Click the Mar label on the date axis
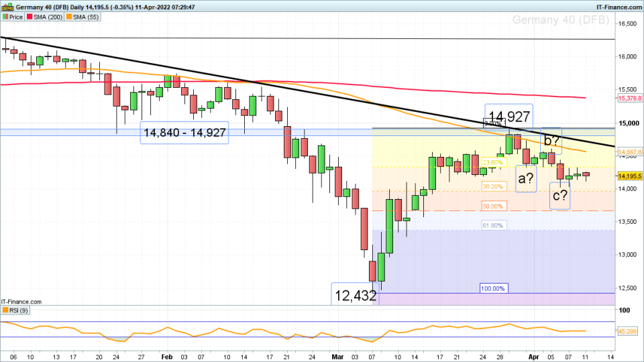The image size is (644, 362). 337,357
